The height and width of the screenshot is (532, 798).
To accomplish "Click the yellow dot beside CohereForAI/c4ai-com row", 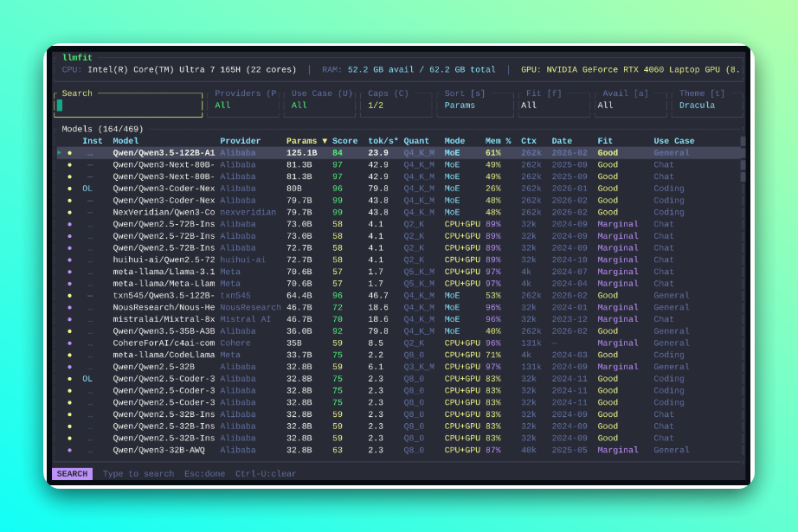I will [70, 343].
